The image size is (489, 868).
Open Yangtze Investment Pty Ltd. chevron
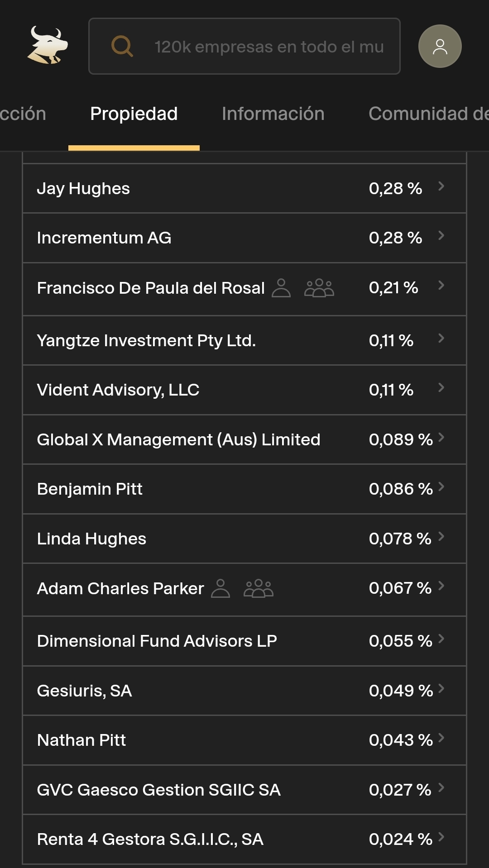coord(441,339)
